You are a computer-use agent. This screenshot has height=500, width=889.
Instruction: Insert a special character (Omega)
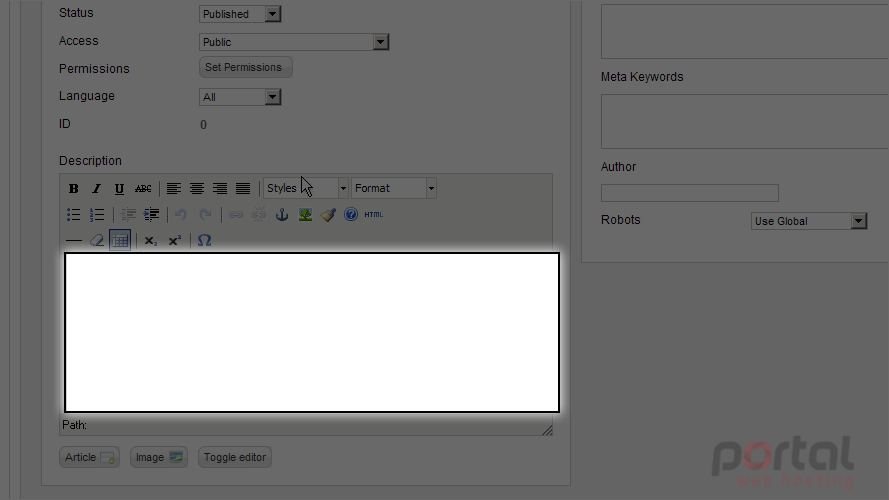tap(204, 240)
